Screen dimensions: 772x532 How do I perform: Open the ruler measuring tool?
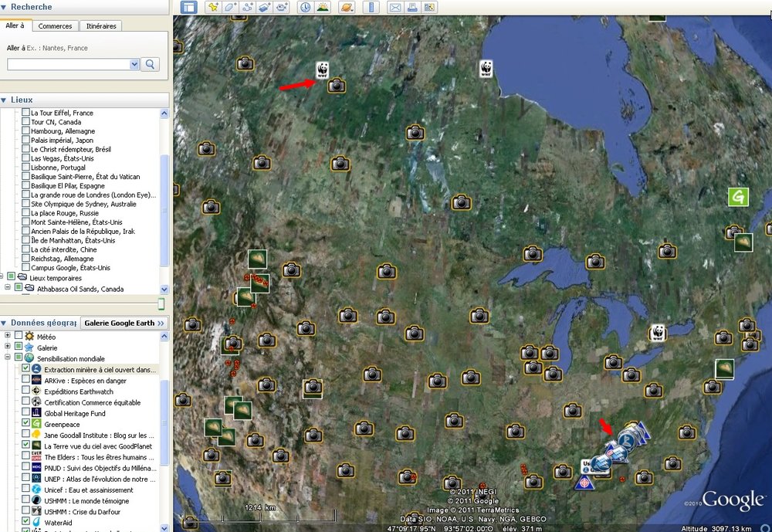[x=371, y=7]
